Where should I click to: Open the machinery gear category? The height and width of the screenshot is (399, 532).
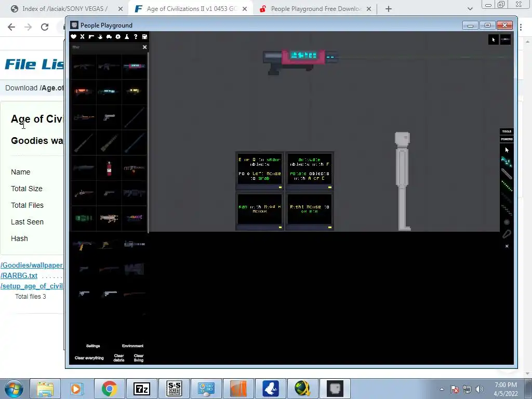pyautogui.click(x=118, y=37)
